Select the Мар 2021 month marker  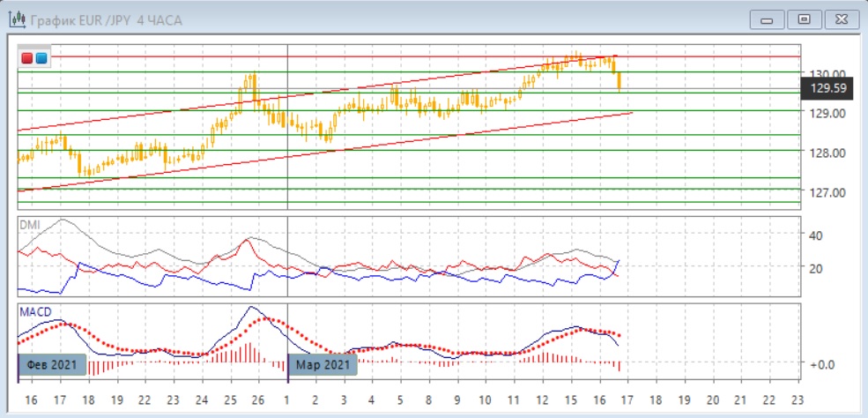coord(322,364)
